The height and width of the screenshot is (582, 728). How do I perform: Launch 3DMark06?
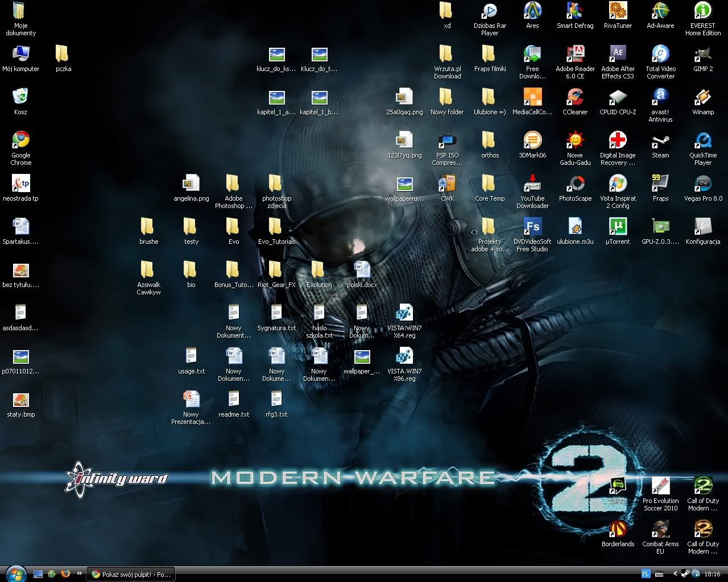click(x=532, y=144)
